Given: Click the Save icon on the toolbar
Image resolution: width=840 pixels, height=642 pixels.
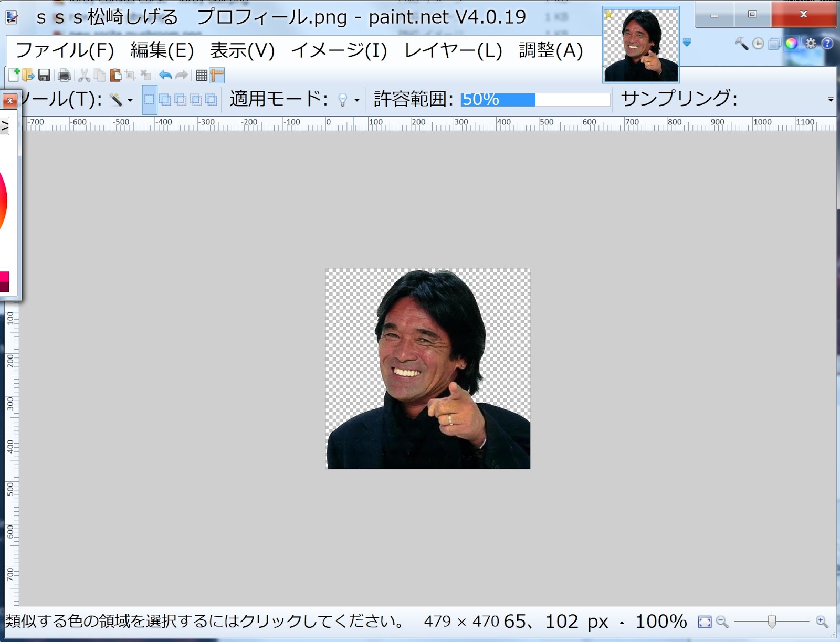Looking at the screenshot, I should [44, 75].
